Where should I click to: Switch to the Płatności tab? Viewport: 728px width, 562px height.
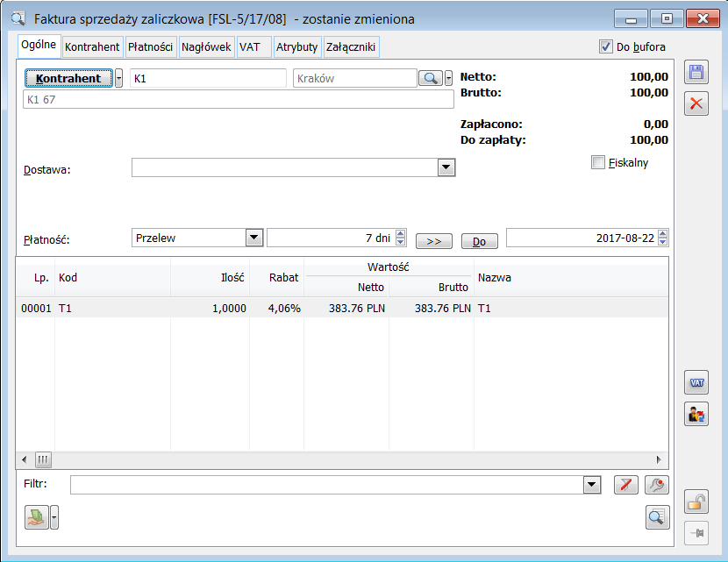pyautogui.click(x=151, y=46)
